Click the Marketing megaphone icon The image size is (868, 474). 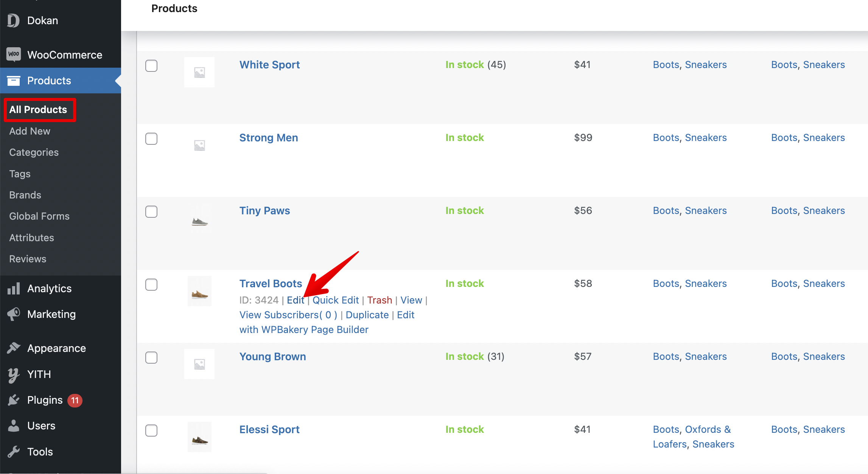14,314
